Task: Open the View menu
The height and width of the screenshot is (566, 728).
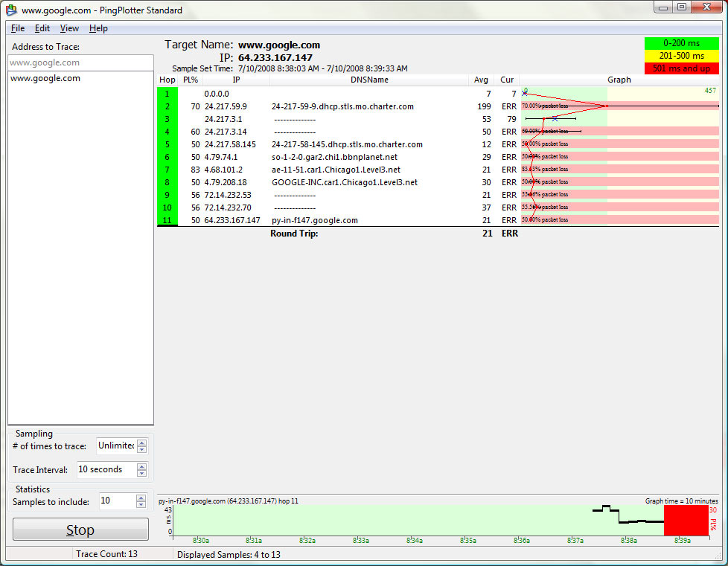Action: pos(69,28)
